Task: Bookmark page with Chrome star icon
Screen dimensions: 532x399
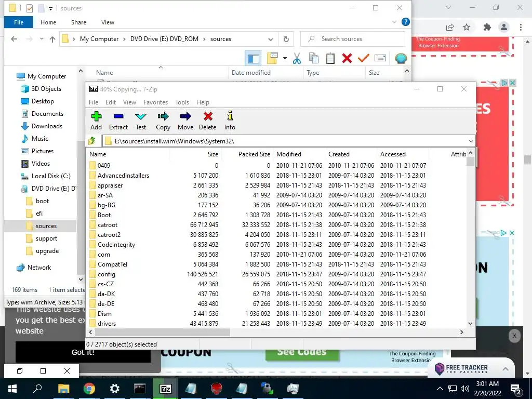Action: pos(467,27)
